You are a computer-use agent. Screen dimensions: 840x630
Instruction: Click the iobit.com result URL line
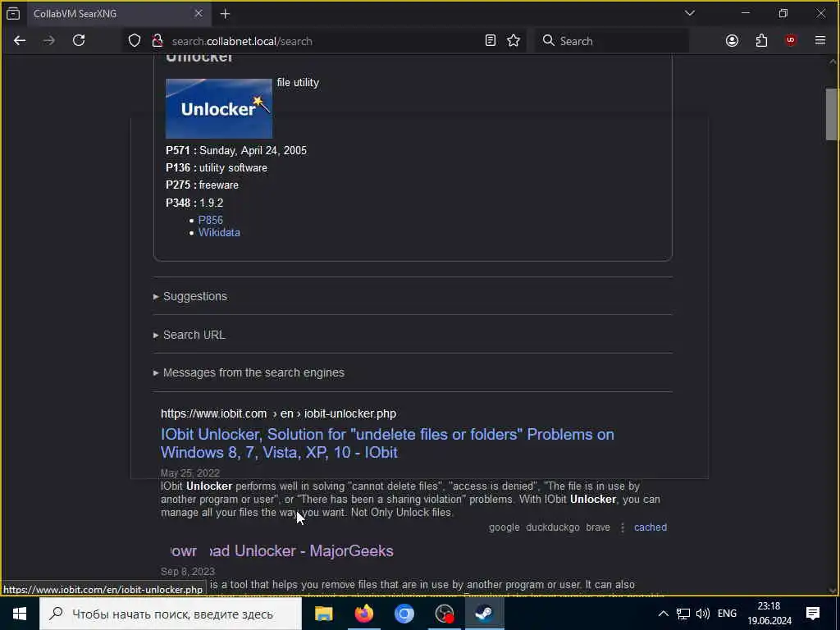[279, 413]
